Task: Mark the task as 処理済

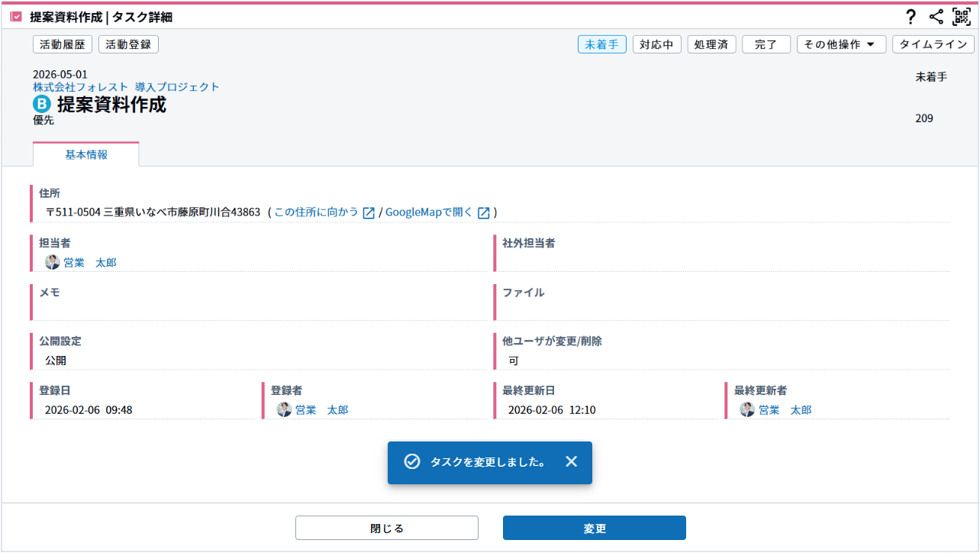Action: click(x=711, y=44)
